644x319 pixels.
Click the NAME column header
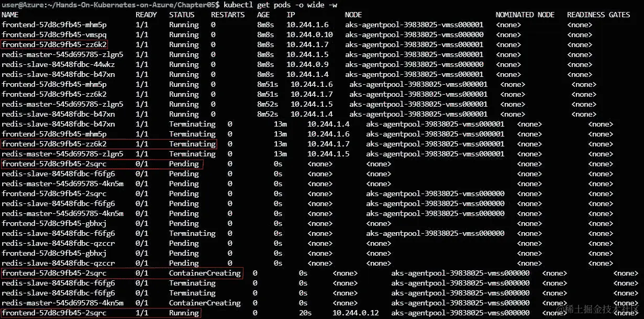click(10, 15)
